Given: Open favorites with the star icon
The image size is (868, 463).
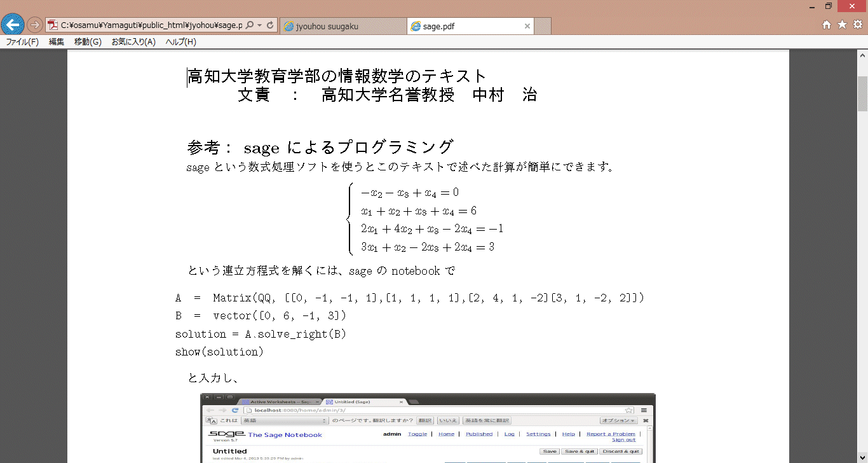Looking at the screenshot, I should pos(842,25).
